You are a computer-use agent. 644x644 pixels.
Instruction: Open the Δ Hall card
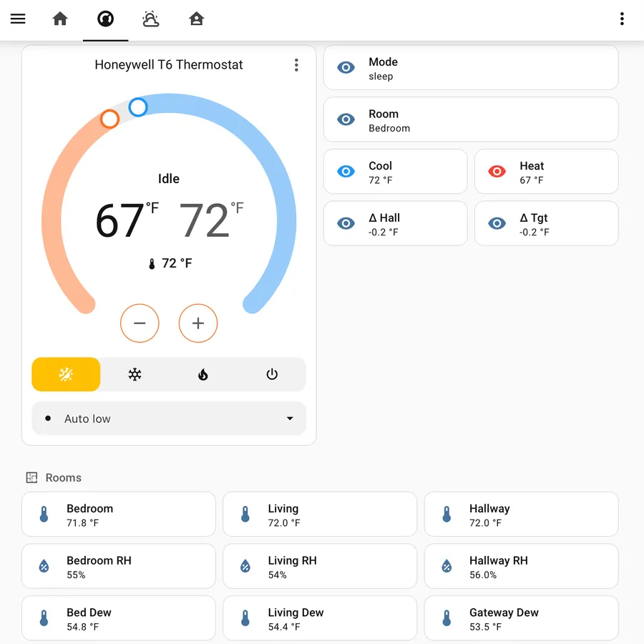(x=396, y=223)
